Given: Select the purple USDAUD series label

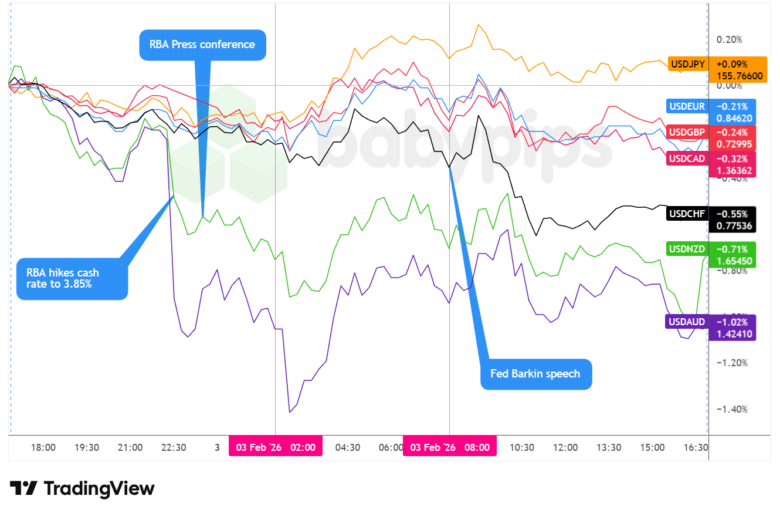Looking at the screenshot, I should pos(686,322).
